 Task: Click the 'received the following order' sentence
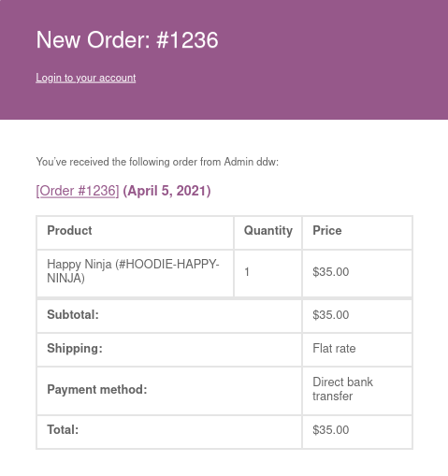pos(157,162)
